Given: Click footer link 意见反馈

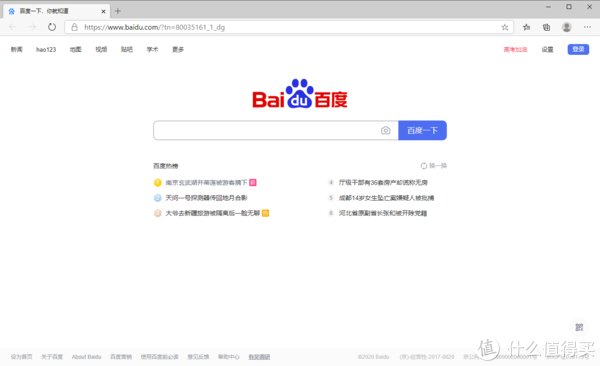Looking at the screenshot, I should pos(198,357).
